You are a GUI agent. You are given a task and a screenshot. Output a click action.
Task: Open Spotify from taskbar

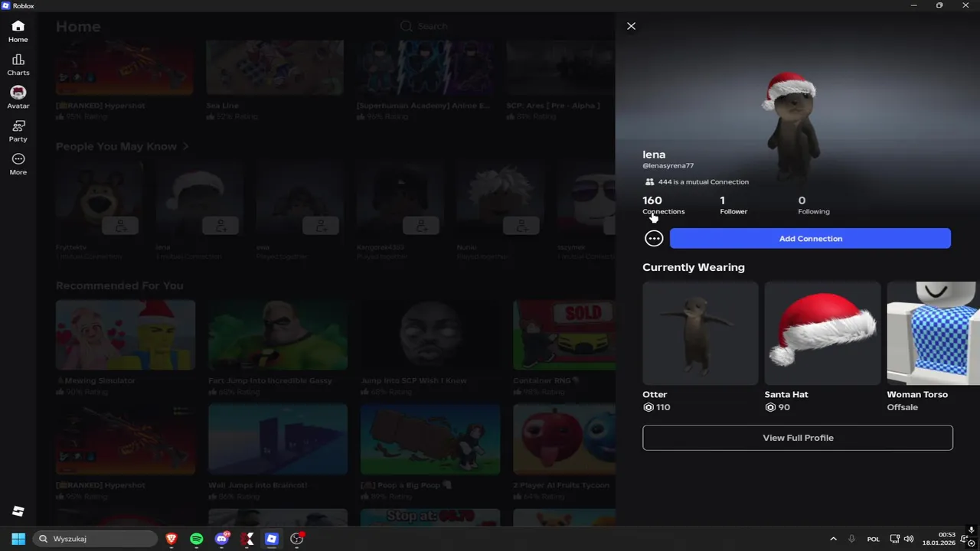click(x=197, y=539)
